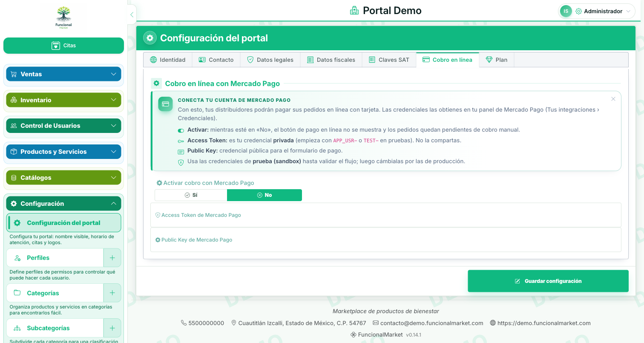Click the gear icon beside Cobro en línea con Mercado Pago

(156, 84)
